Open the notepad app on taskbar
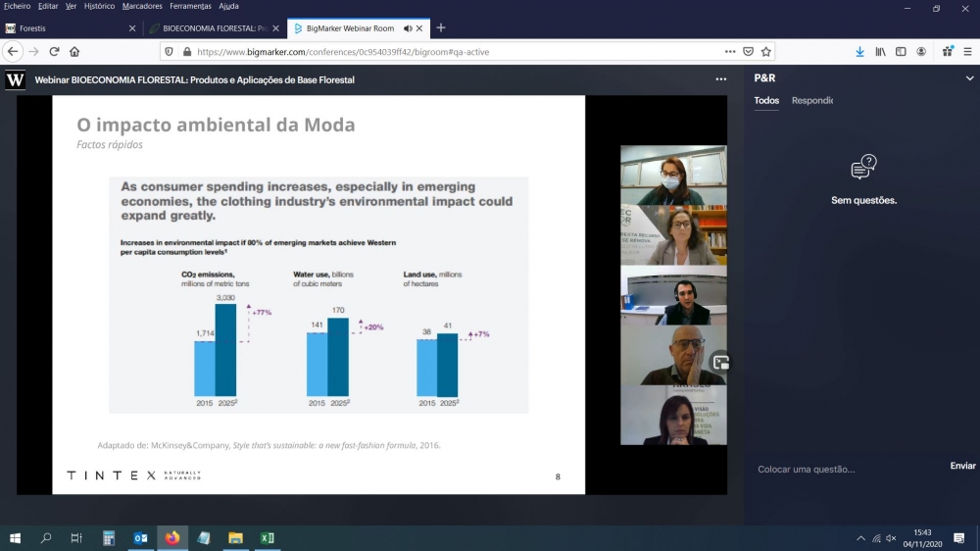Image resolution: width=980 pixels, height=551 pixels. (204, 538)
